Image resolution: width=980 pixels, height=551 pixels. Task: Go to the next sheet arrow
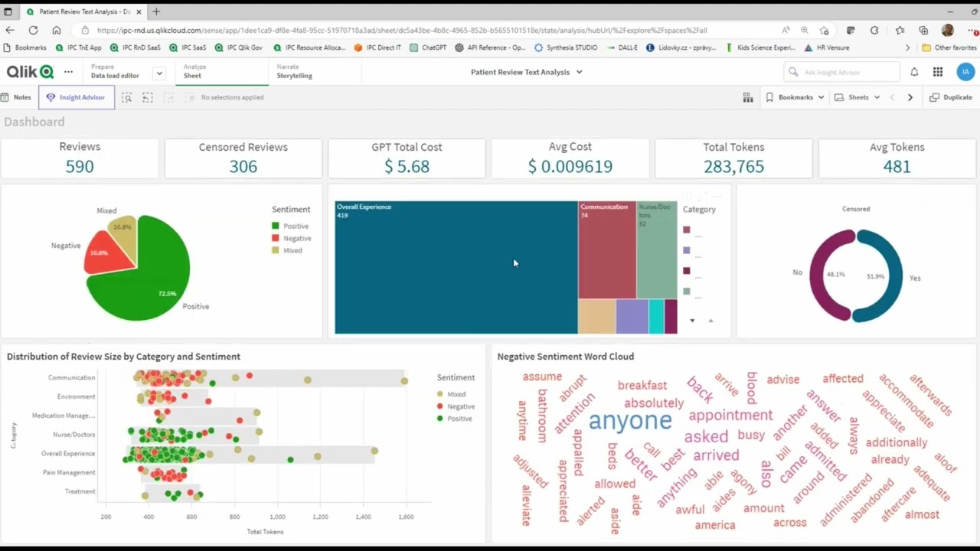click(910, 97)
